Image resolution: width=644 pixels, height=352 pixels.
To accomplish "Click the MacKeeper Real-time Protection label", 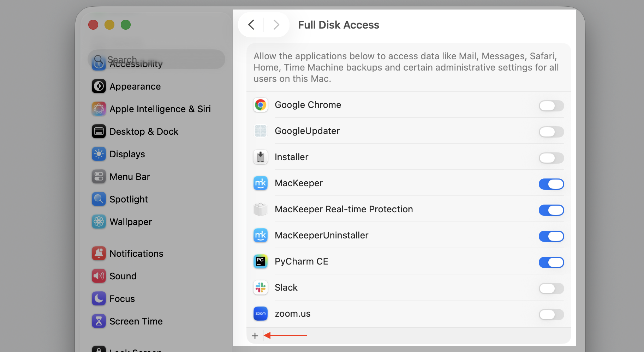I will pyautogui.click(x=344, y=209).
